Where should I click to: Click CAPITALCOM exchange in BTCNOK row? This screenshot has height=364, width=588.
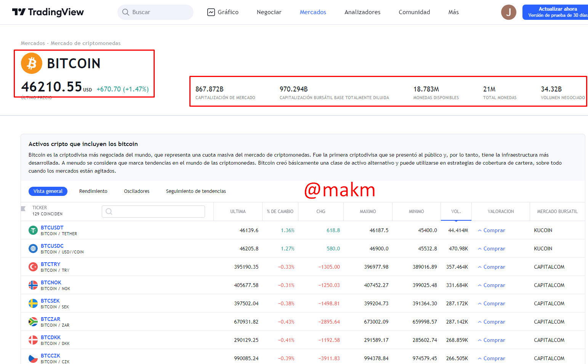click(549, 285)
